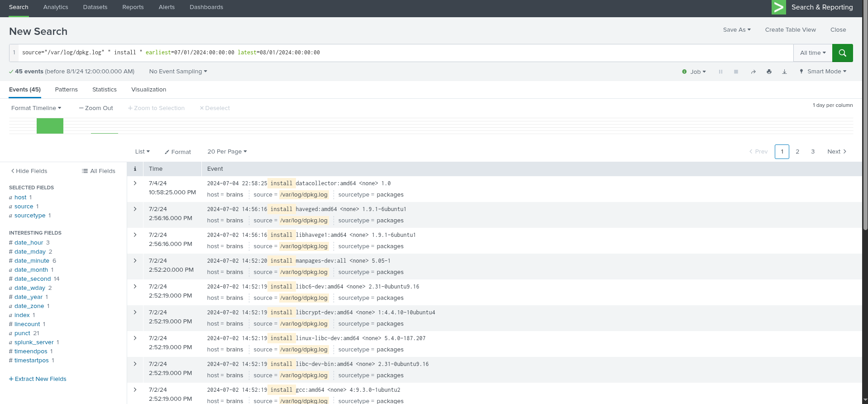Click the event info column icon

[135, 169]
